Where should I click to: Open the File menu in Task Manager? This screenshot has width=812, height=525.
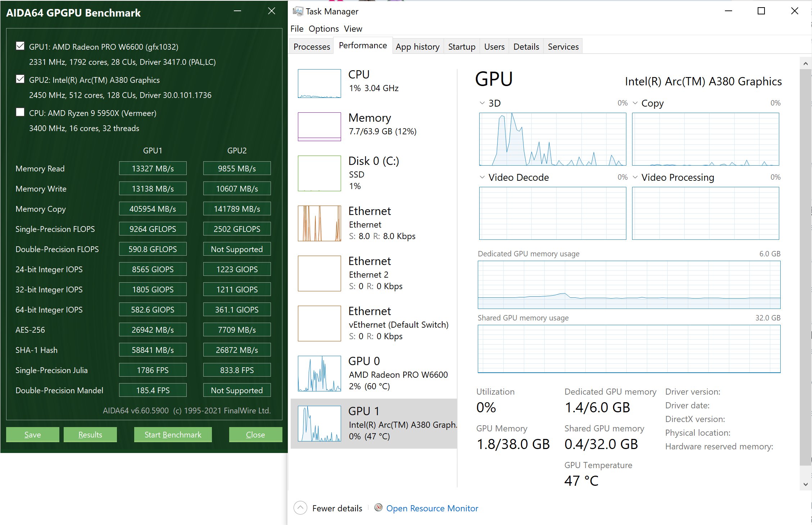297,28
